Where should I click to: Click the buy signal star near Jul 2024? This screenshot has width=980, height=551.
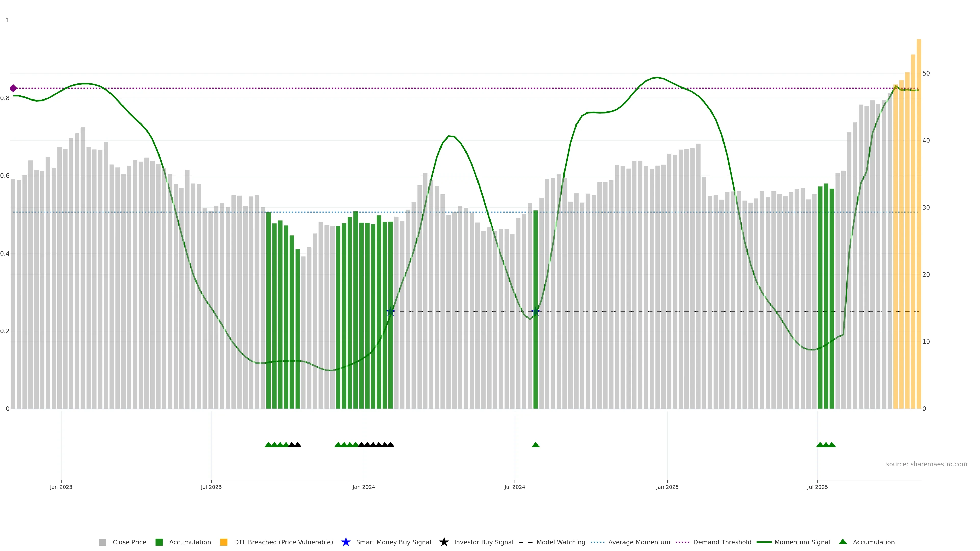pos(535,311)
